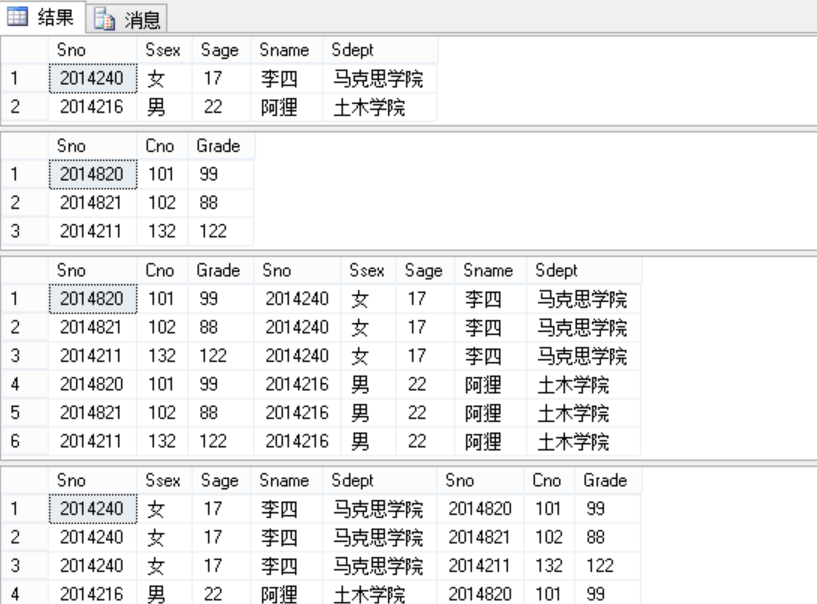The image size is (817, 604).
Task: Select Cno column header in second result grid
Action: tap(162, 146)
